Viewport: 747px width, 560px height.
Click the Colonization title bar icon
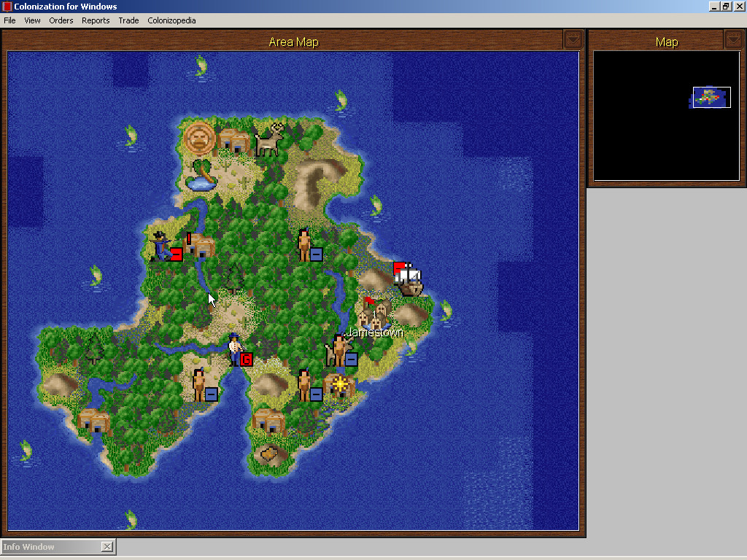coord(7,6)
